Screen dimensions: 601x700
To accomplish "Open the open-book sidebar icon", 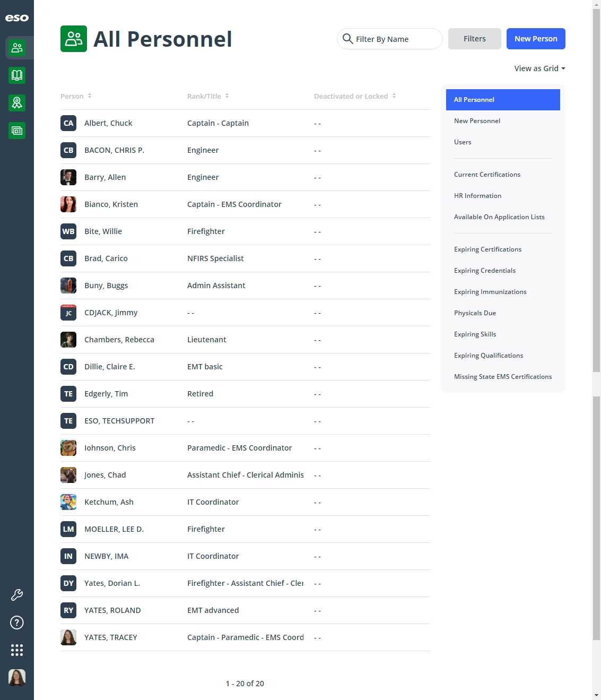I will 17,75.
